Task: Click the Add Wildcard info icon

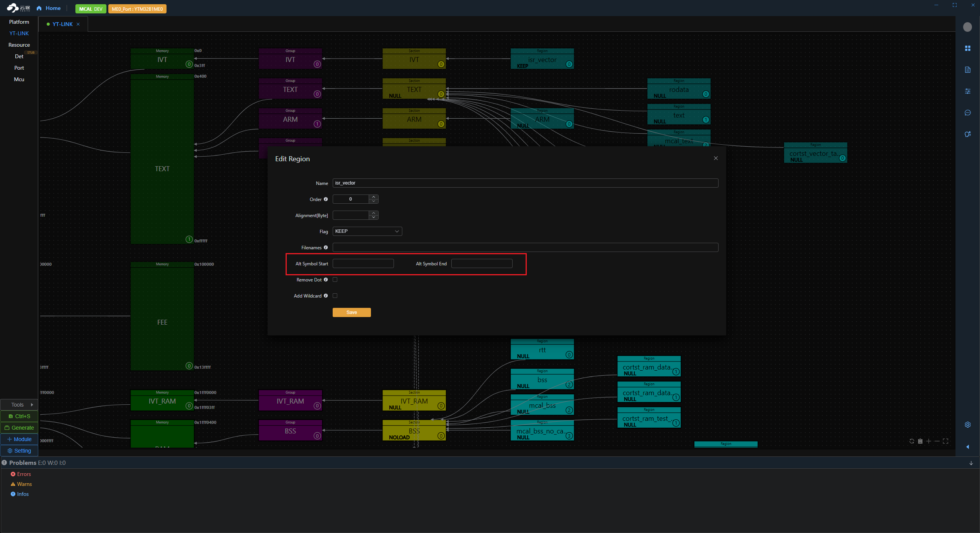Action: pos(326,296)
